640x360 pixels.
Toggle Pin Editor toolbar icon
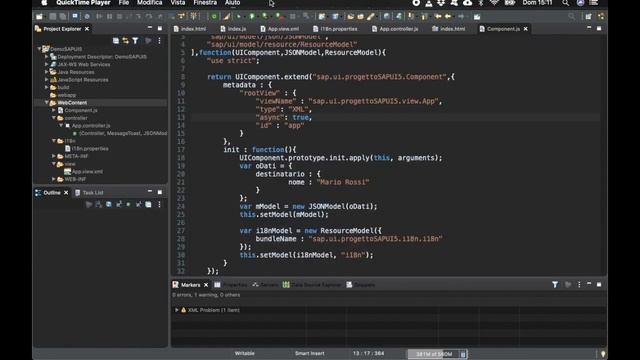[x=477, y=16]
